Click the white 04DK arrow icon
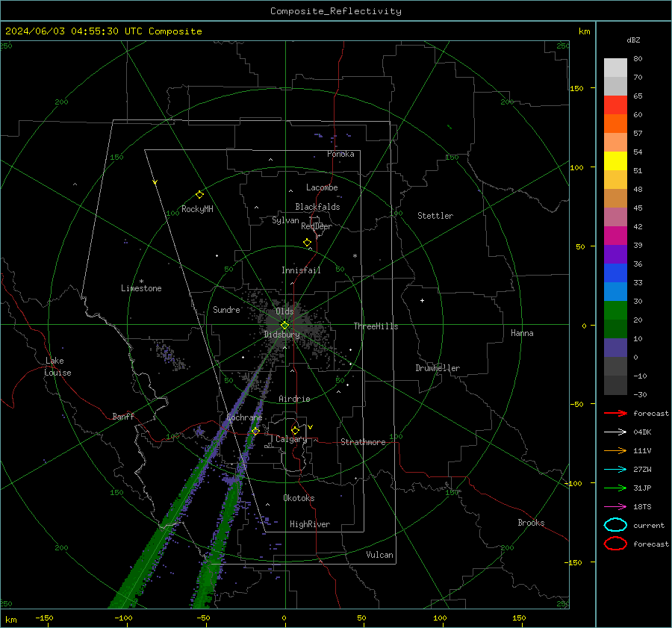The width and height of the screenshot is (672, 628). tap(615, 432)
